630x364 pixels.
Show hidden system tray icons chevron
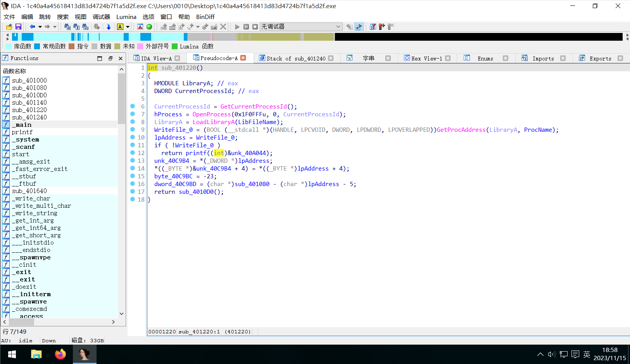coord(540,354)
